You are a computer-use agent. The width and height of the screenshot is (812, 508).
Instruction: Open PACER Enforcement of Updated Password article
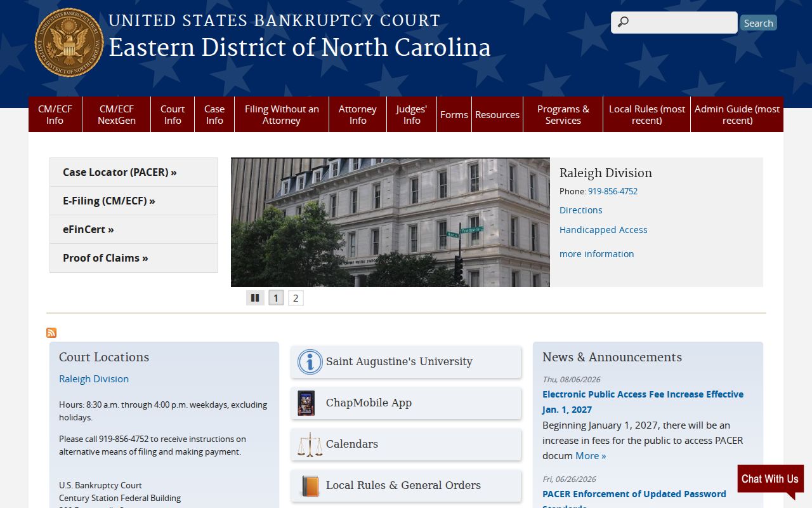[x=634, y=498]
